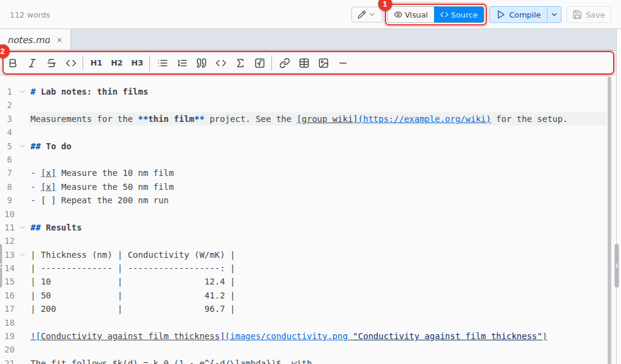
Task: Click the '## Results' heading line
Action: tap(56, 227)
